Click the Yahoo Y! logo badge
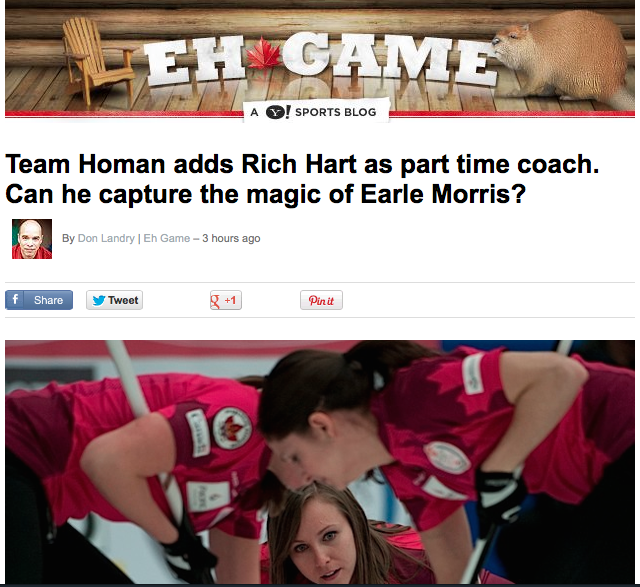 pyautogui.click(x=278, y=112)
